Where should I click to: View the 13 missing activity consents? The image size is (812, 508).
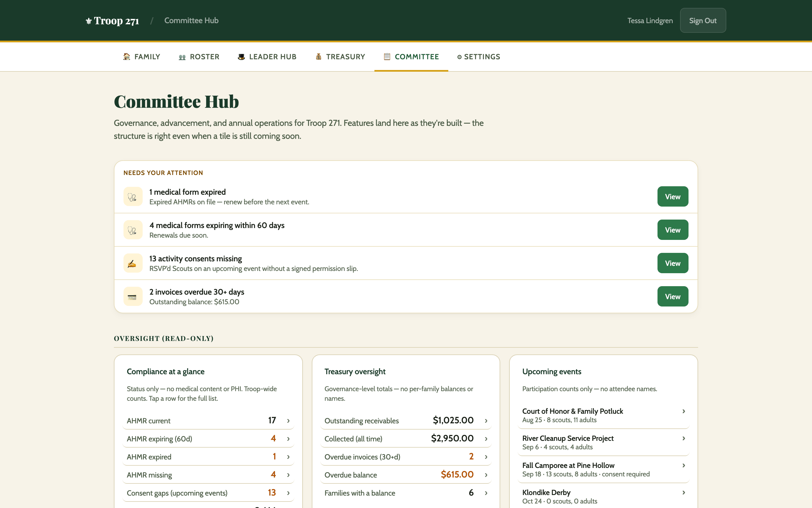coord(673,263)
